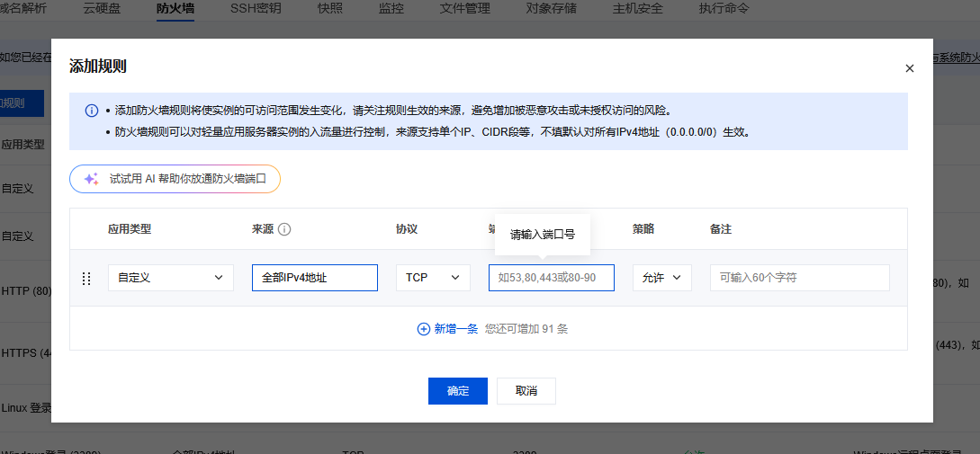Screen dimensions: 980x454
Task: Click the 应用类型 column header in dialog
Action: (x=130, y=229)
